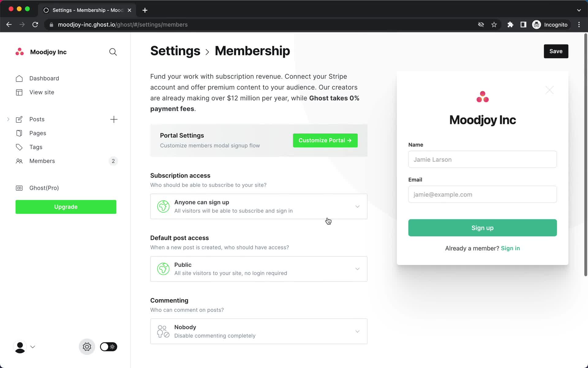Click the Members sidebar icon

[19, 161]
